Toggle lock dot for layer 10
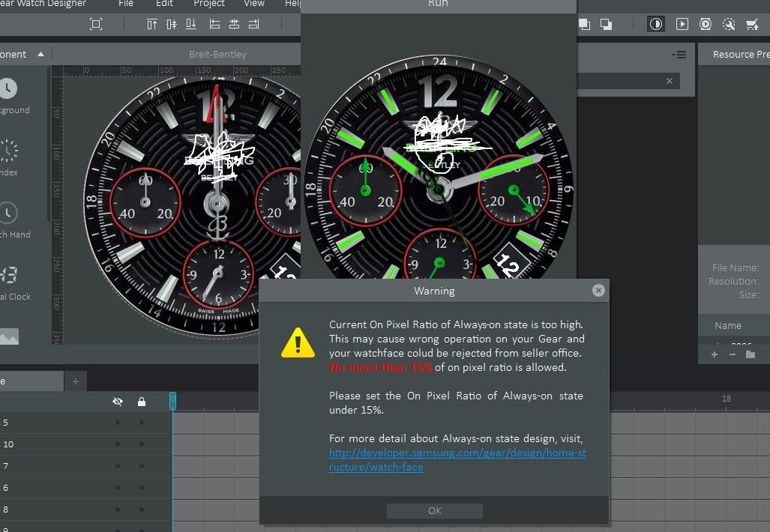 tap(142, 444)
